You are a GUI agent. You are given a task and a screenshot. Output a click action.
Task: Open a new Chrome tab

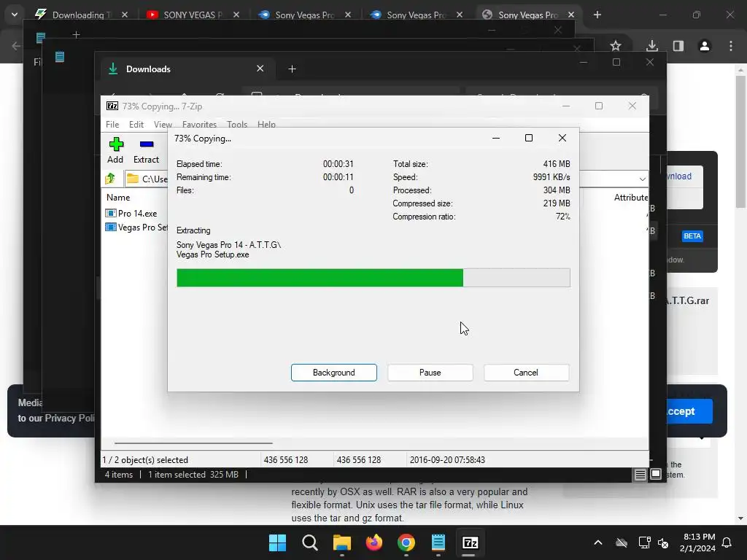tap(597, 15)
